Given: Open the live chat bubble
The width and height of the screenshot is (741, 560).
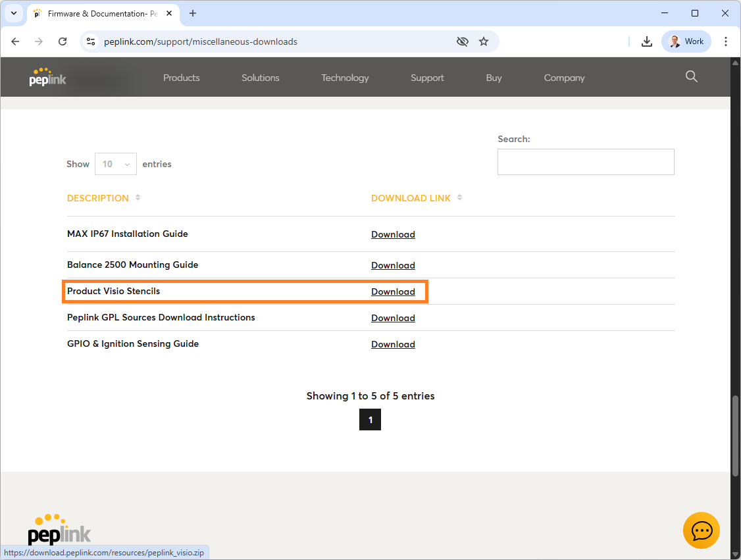Looking at the screenshot, I should tap(701, 530).
